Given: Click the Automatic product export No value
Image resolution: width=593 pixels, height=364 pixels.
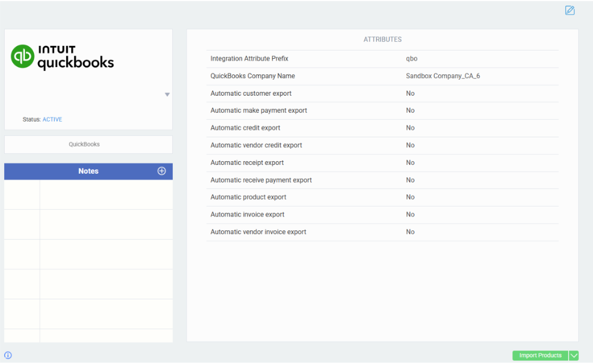Looking at the screenshot, I should 410,197.
